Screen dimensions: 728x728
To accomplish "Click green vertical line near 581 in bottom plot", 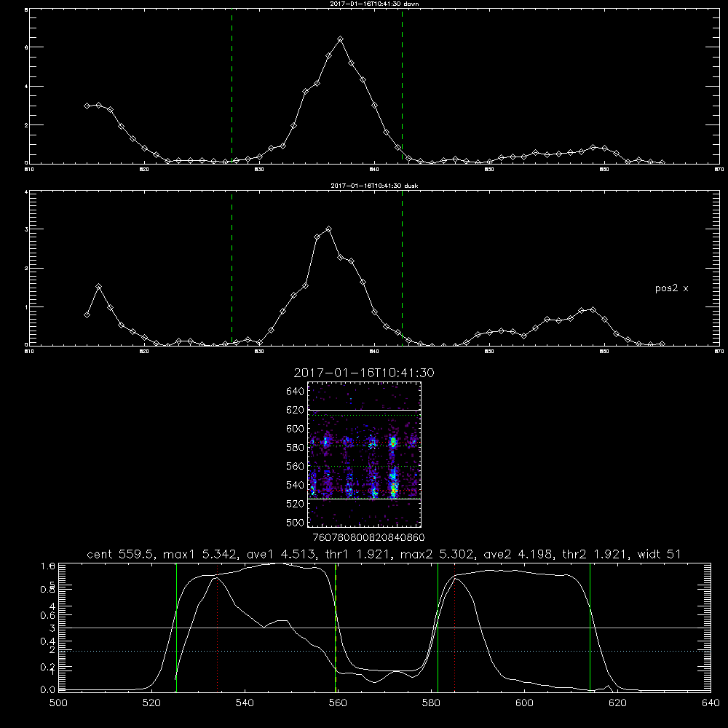I will point(438,628).
